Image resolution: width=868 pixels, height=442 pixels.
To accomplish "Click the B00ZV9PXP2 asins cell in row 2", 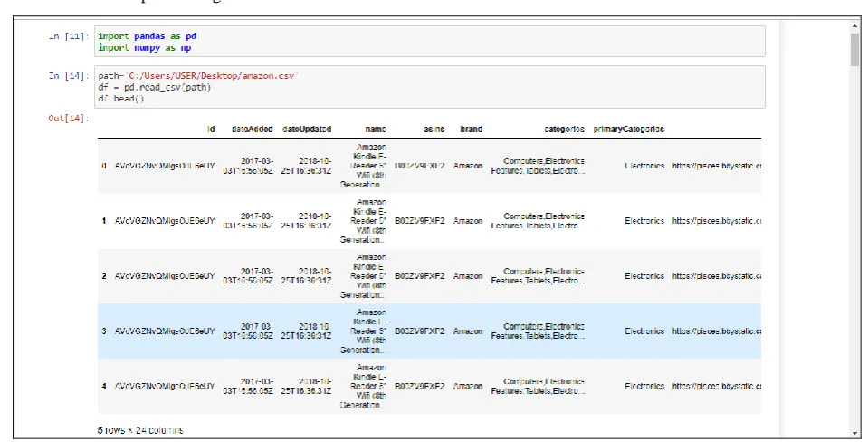I will [420, 276].
